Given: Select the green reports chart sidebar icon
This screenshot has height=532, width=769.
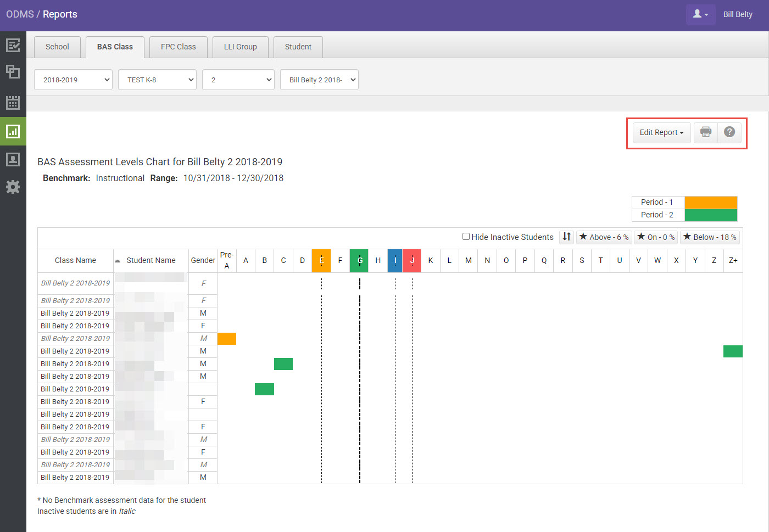Looking at the screenshot, I should [x=13, y=131].
